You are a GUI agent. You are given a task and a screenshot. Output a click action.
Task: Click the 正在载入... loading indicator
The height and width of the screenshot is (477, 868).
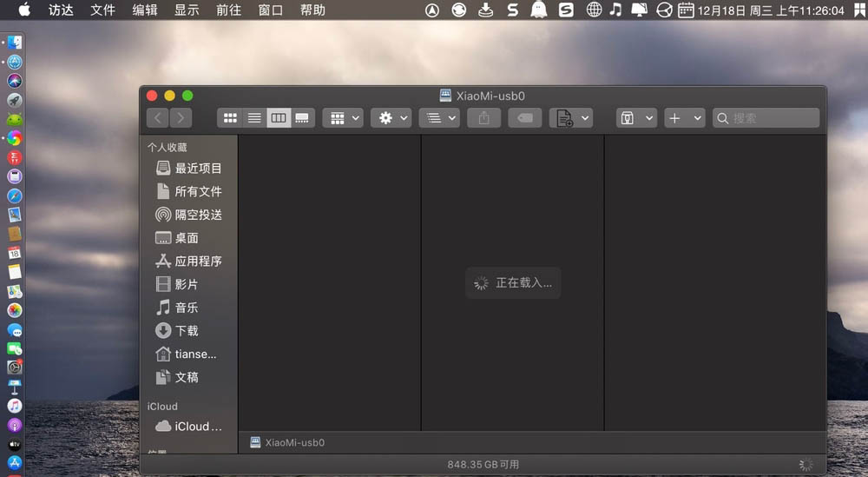[x=513, y=283]
